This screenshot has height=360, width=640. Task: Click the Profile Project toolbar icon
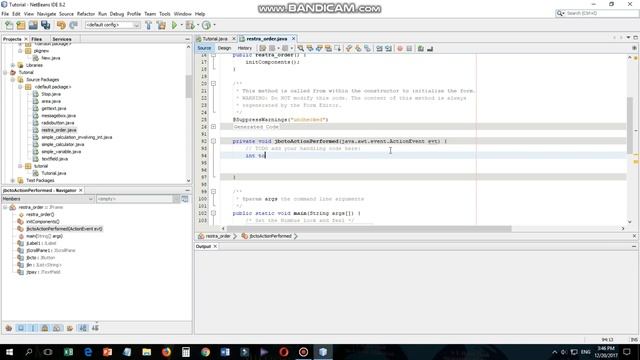coord(206,25)
